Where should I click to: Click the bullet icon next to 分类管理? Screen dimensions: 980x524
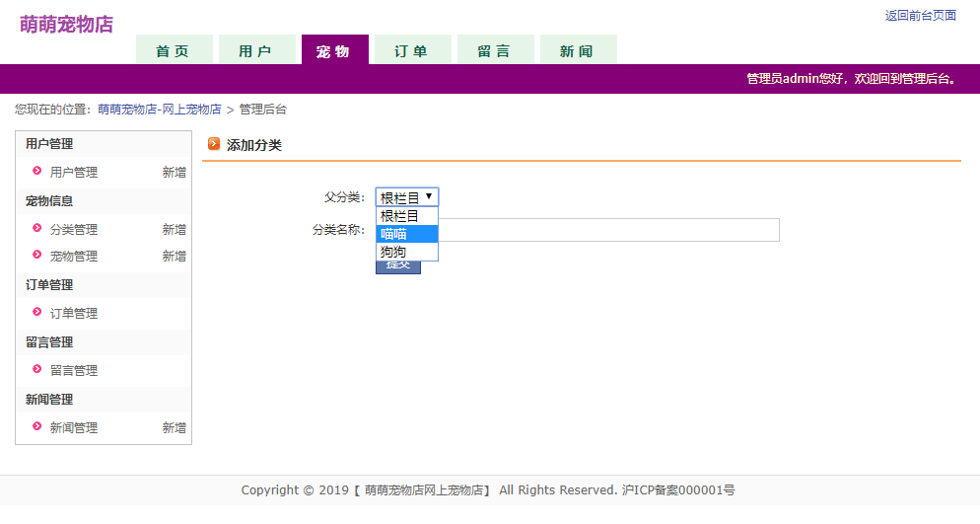click(x=37, y=228)
